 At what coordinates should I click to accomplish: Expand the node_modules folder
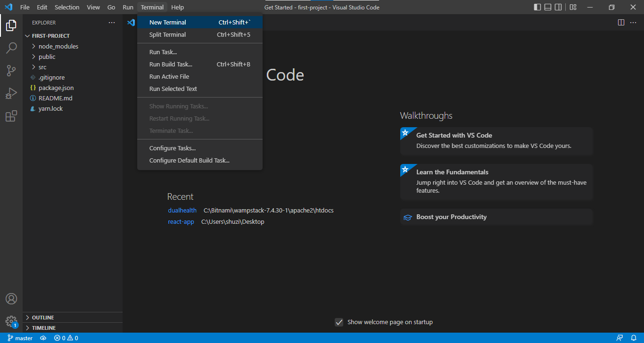73,46
